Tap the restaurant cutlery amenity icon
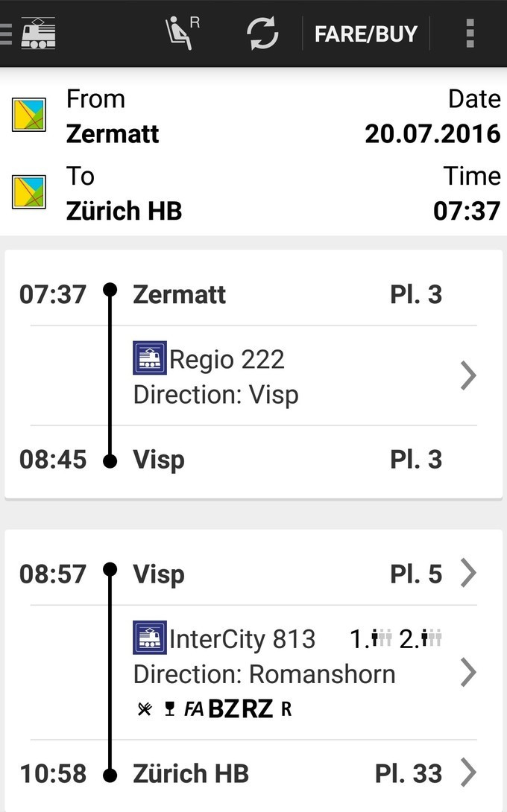Screen dimensions: 507x812 click(145, 709)
